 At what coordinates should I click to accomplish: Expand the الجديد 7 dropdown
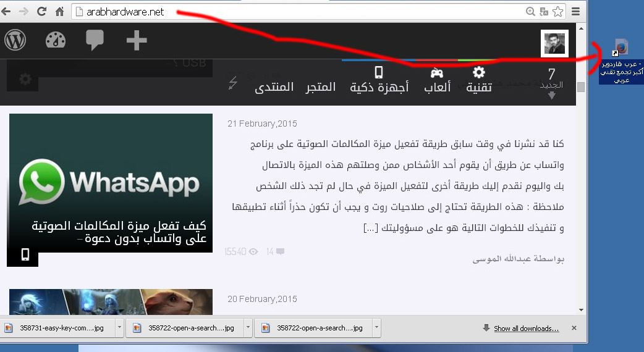point(551,84)
